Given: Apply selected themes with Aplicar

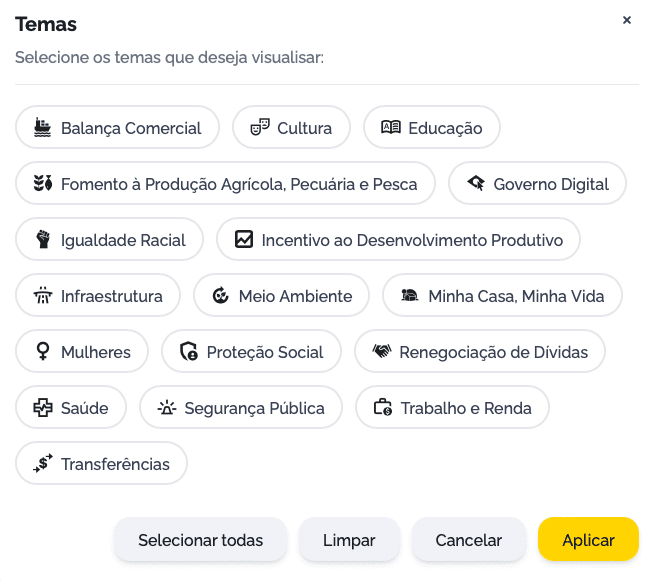Looking at the screenshot, I should [x=588, y=540].
